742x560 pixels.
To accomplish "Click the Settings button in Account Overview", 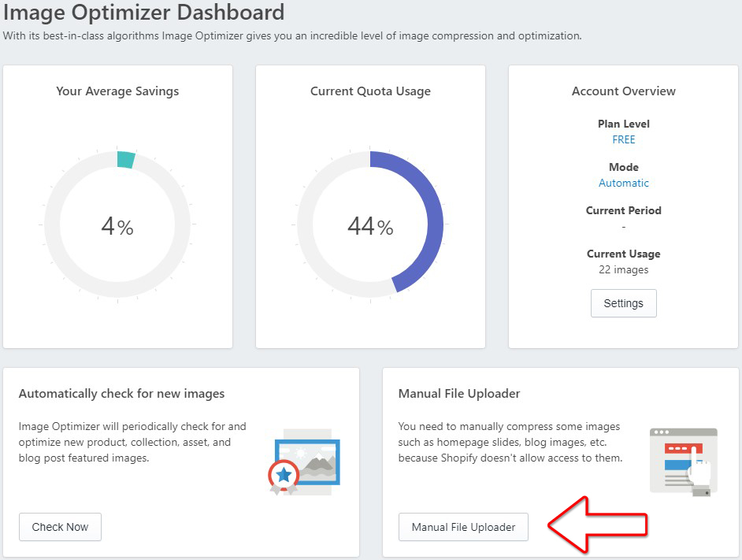I will [x=623, y=303].
